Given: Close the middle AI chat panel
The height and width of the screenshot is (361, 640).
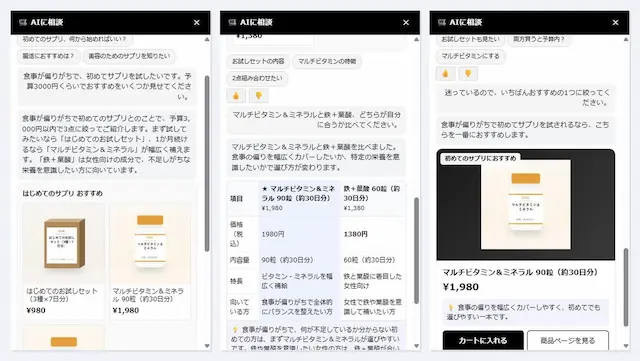Looking at the screenshot, I should 406,22.
